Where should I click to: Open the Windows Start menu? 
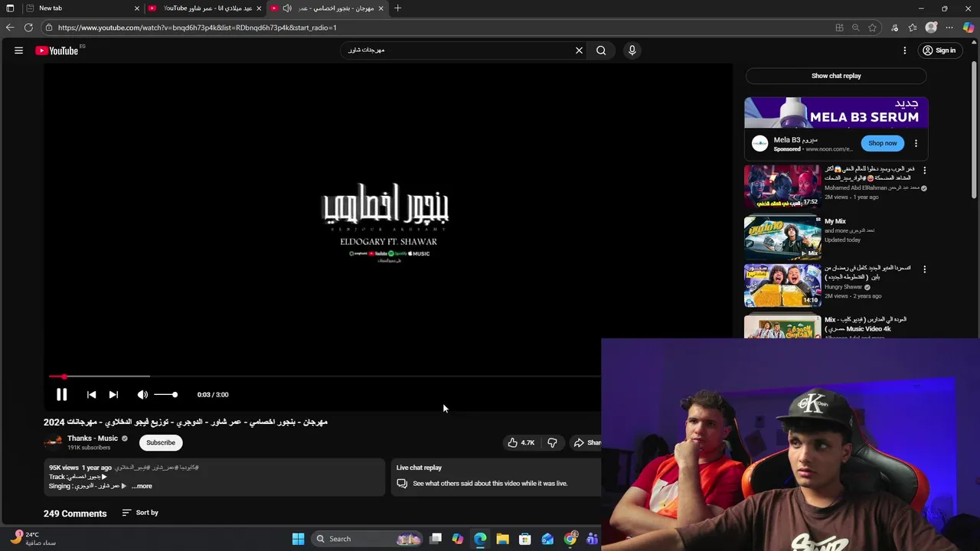click(x=298, y=539)
